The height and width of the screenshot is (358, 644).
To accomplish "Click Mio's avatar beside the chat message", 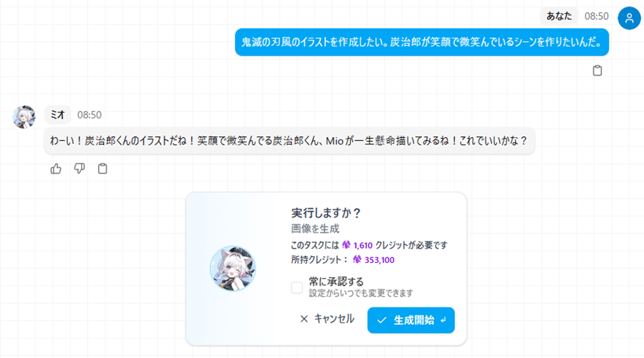I will [x=24, y=117].
